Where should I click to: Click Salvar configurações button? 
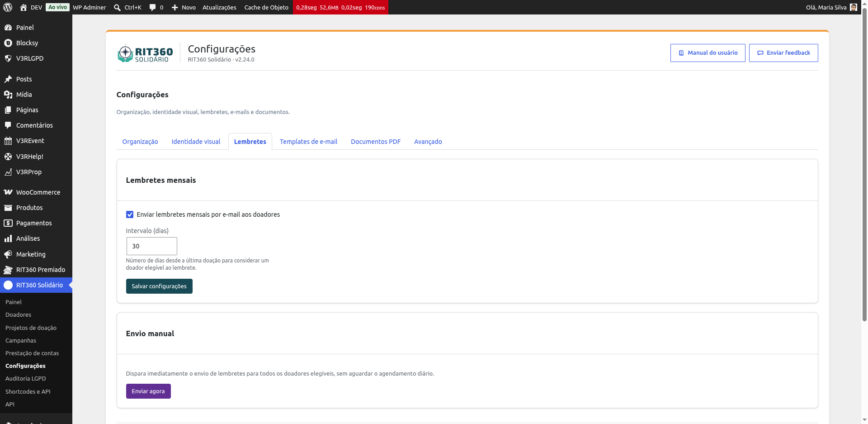159,286
